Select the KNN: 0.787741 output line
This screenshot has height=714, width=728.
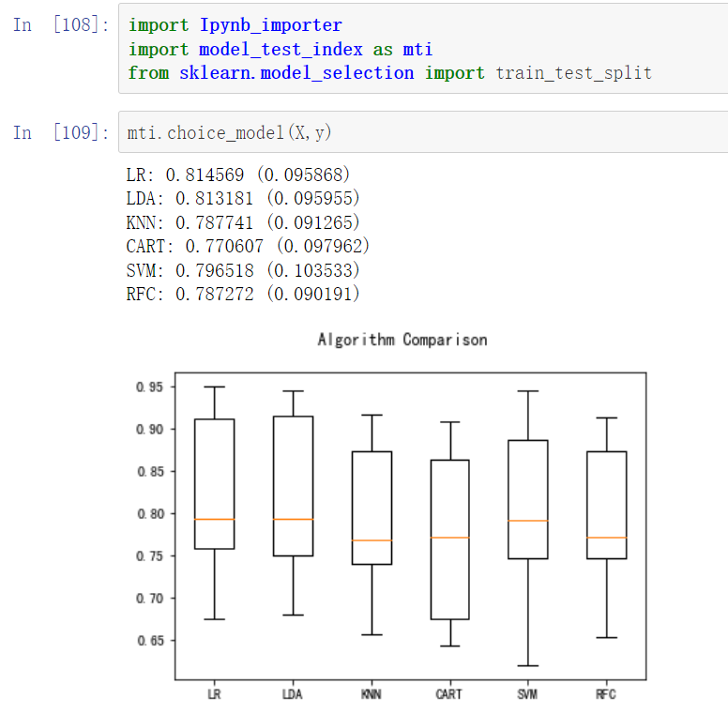point(243,222)
